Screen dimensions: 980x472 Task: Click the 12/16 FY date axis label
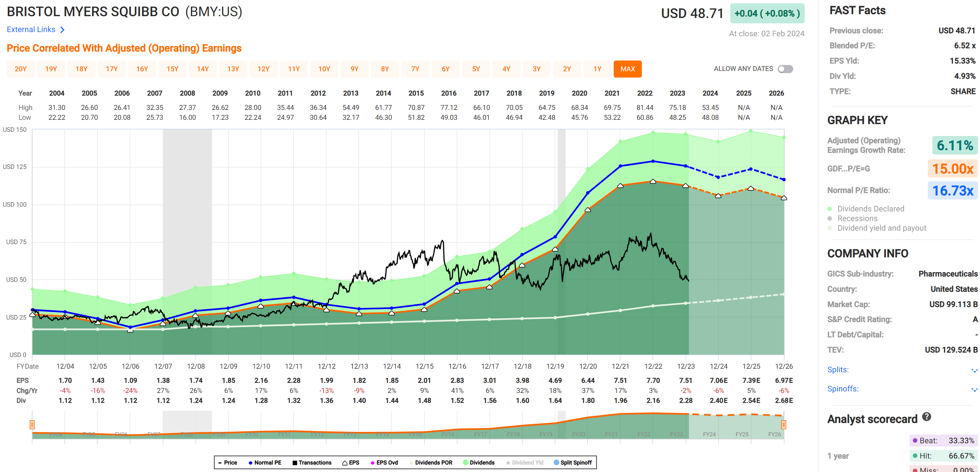[x=457, y=366]
